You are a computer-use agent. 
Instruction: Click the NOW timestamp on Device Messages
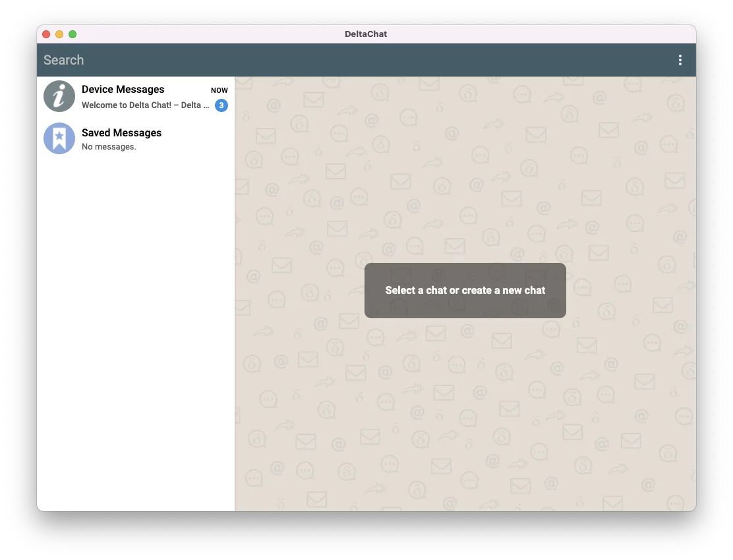(219, 90)
